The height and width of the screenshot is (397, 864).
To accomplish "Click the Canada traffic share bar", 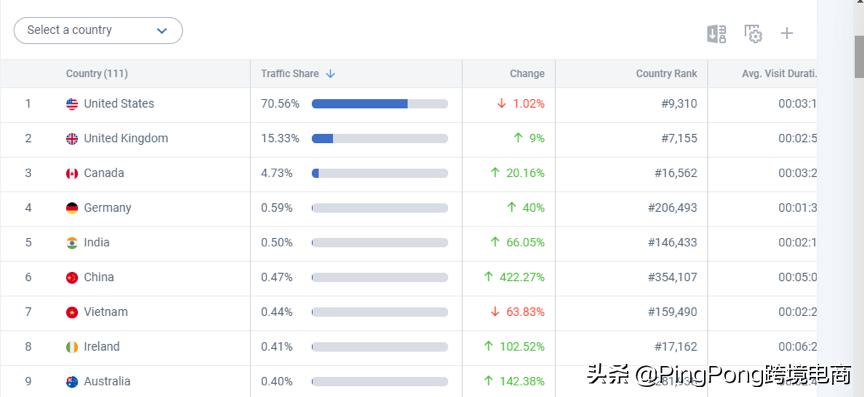I will [380, 173].
